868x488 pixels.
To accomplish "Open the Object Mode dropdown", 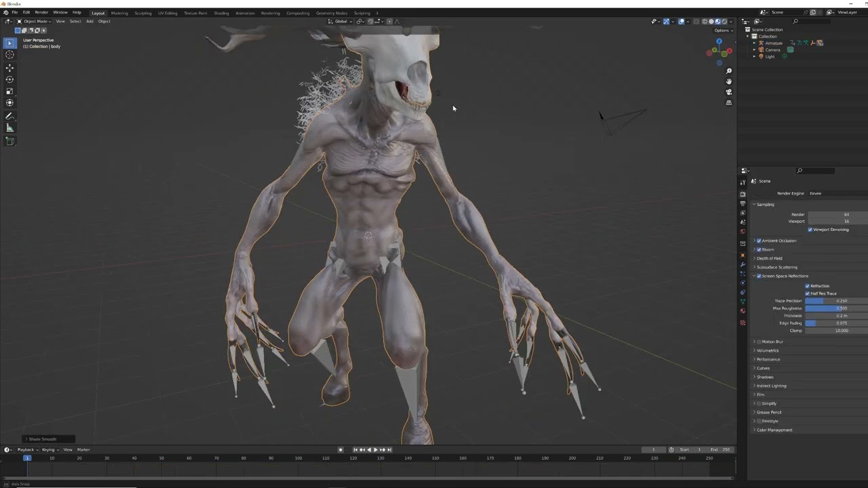I will coord(33,21).
